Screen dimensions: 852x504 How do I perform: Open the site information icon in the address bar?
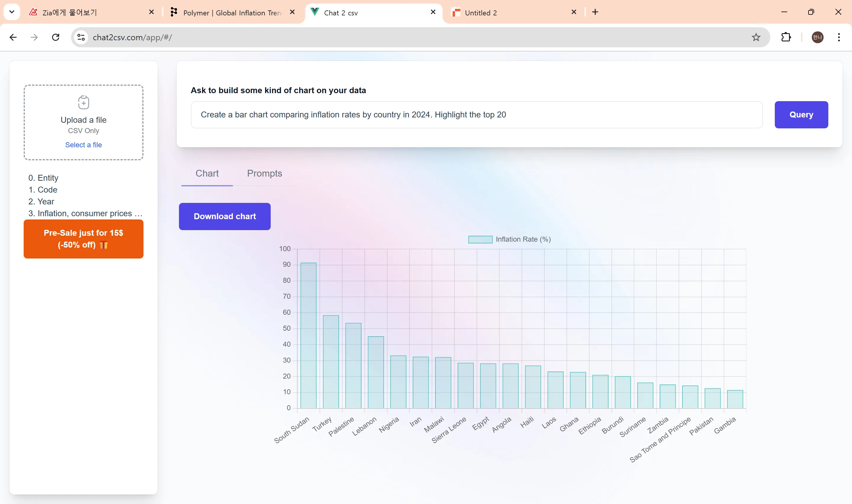(81, 37)
